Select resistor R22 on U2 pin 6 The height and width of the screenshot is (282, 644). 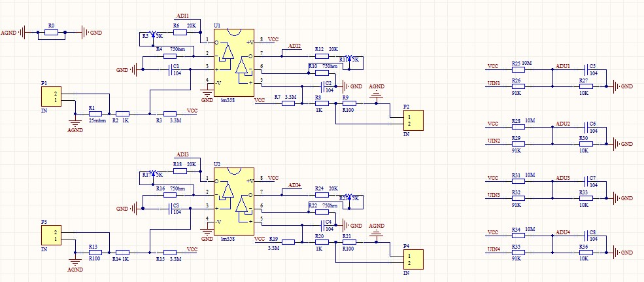pyautogui.click(x=322, y=212)
